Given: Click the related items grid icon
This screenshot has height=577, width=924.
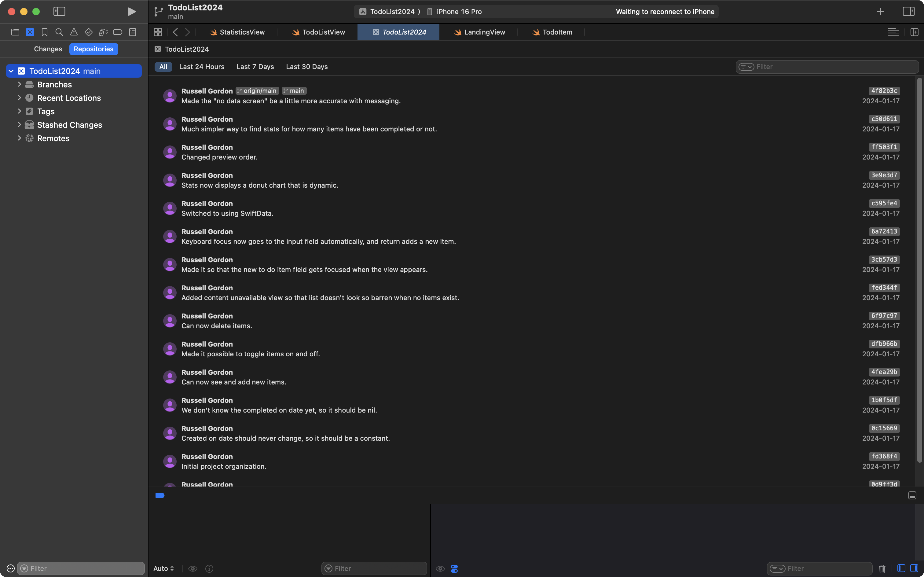Looking at the screenshot, I should (158, 32).
